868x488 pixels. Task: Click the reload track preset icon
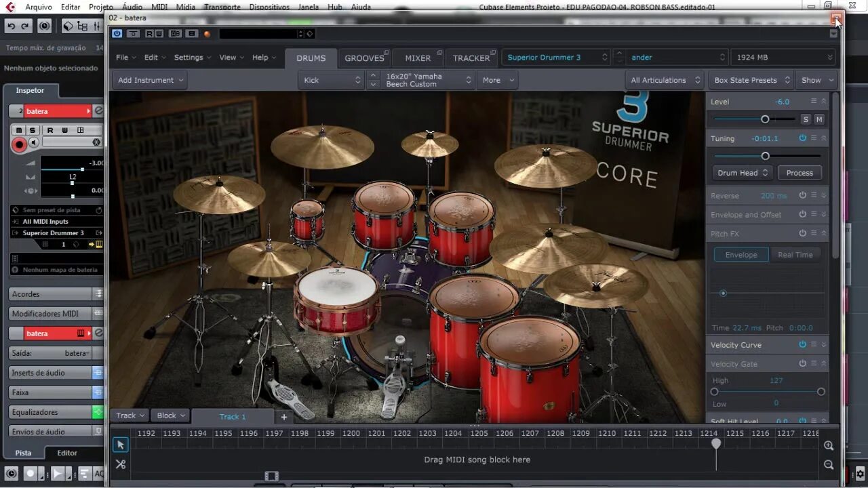coord(99,210)
